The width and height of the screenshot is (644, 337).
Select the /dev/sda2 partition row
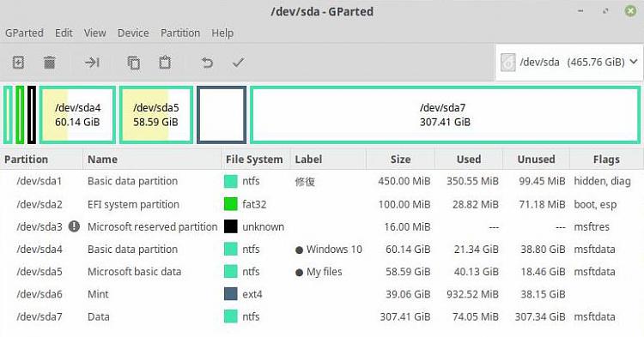[322, 204]
